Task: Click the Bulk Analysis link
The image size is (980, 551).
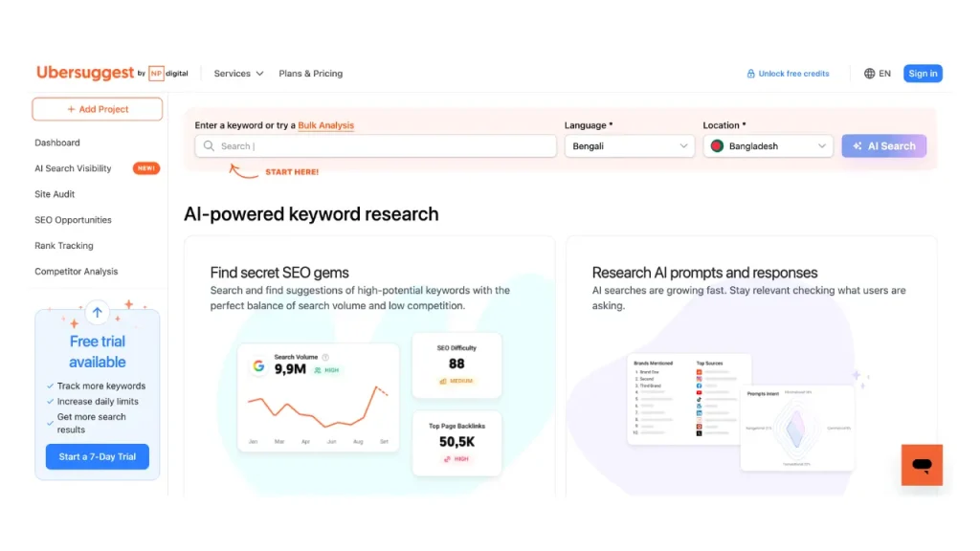Action: (325, 125)
